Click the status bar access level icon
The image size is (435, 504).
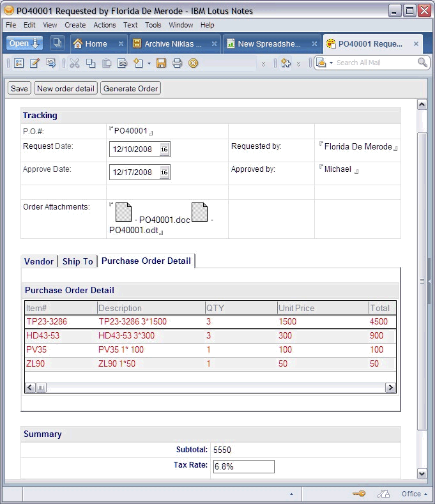coord(383,494)
